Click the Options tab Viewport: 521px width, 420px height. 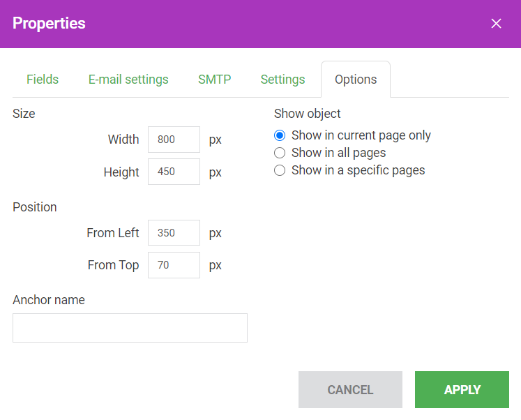(356, 80)
